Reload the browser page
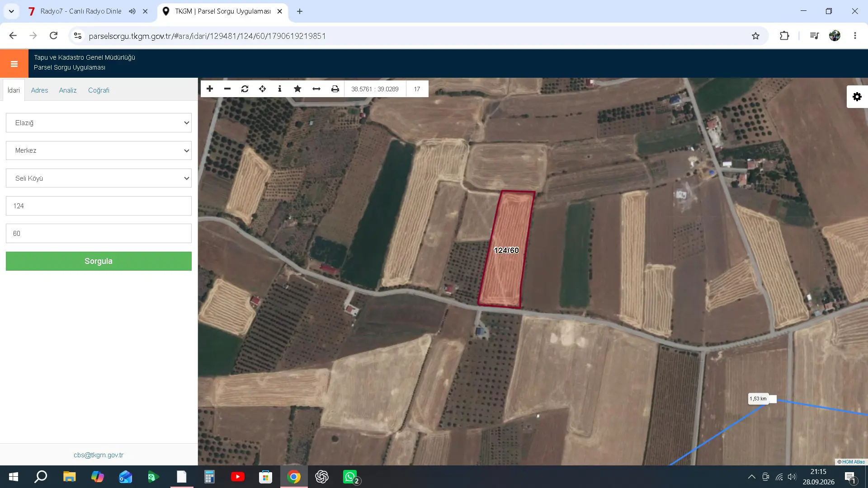 53,36
